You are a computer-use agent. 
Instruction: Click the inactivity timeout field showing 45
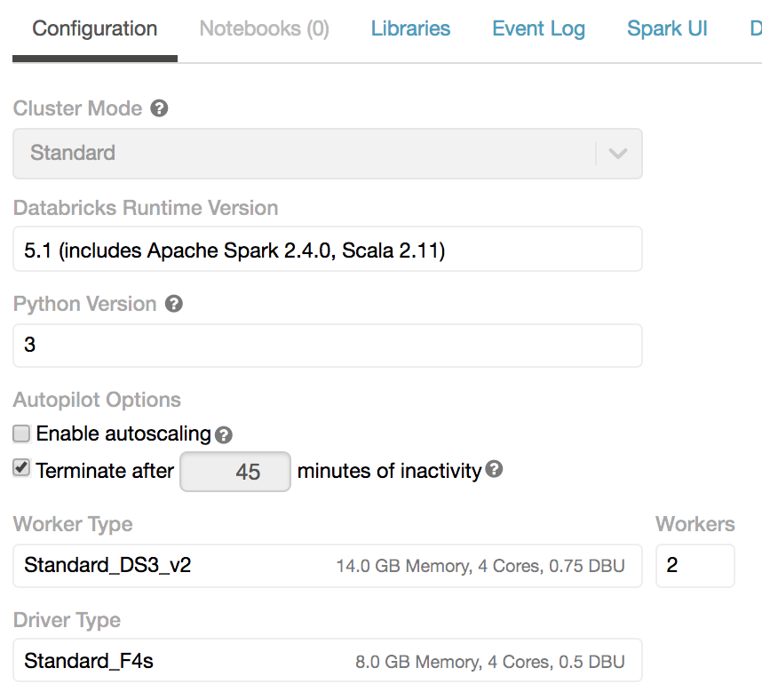[234, 471]
